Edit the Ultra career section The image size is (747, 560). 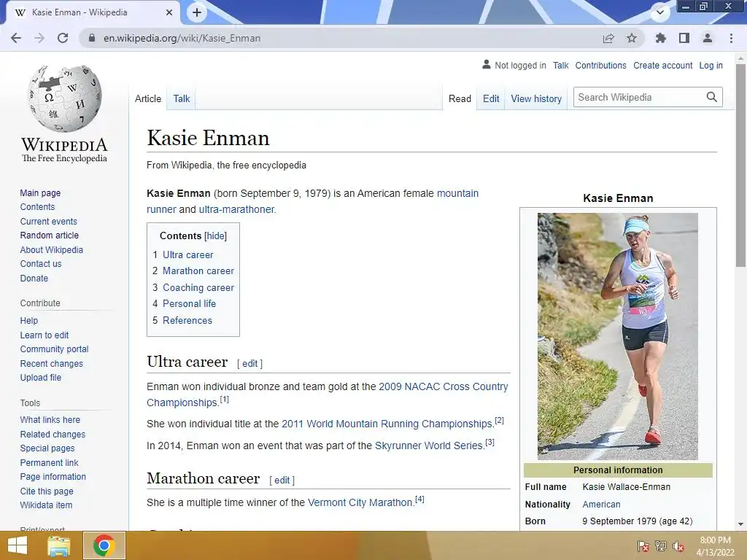coord(249,363)
